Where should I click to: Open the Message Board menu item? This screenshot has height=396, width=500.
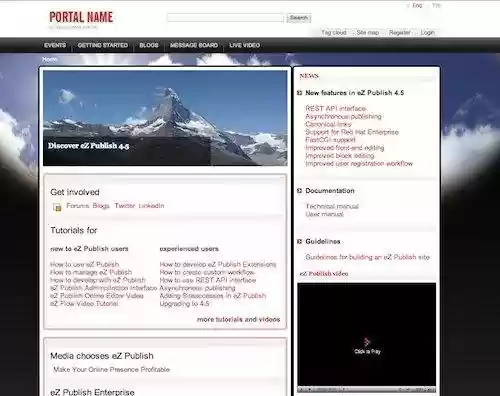194,45
